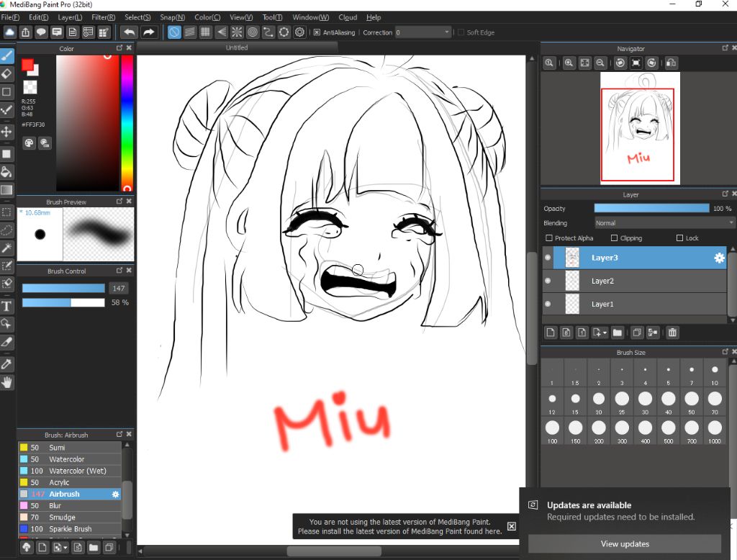
Task: Dismiss the MediBang version notice
Action: (512, 526)
